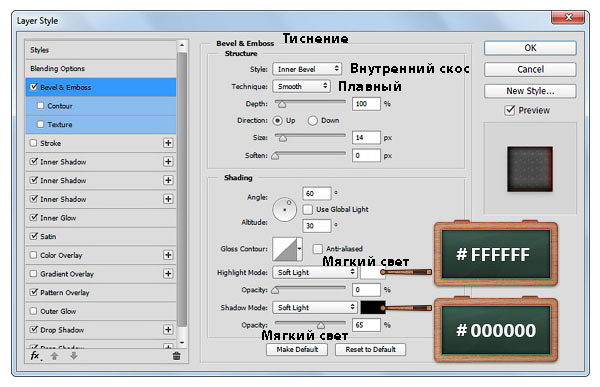Click the shadow opacity slider handle

[x=321, y=326]
